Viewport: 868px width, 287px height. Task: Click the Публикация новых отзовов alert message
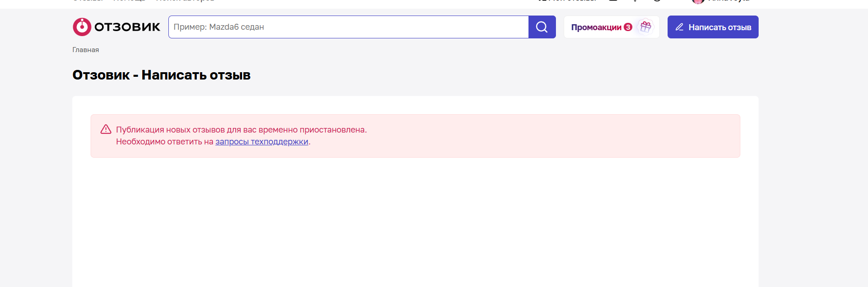[x=241, y=130]
